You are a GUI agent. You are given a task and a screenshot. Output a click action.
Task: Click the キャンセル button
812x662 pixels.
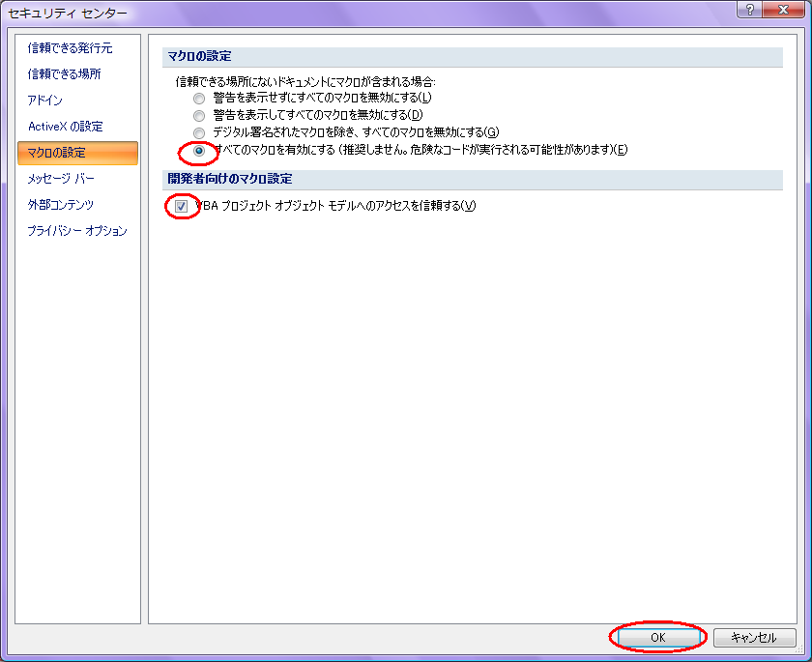[754, 637]
